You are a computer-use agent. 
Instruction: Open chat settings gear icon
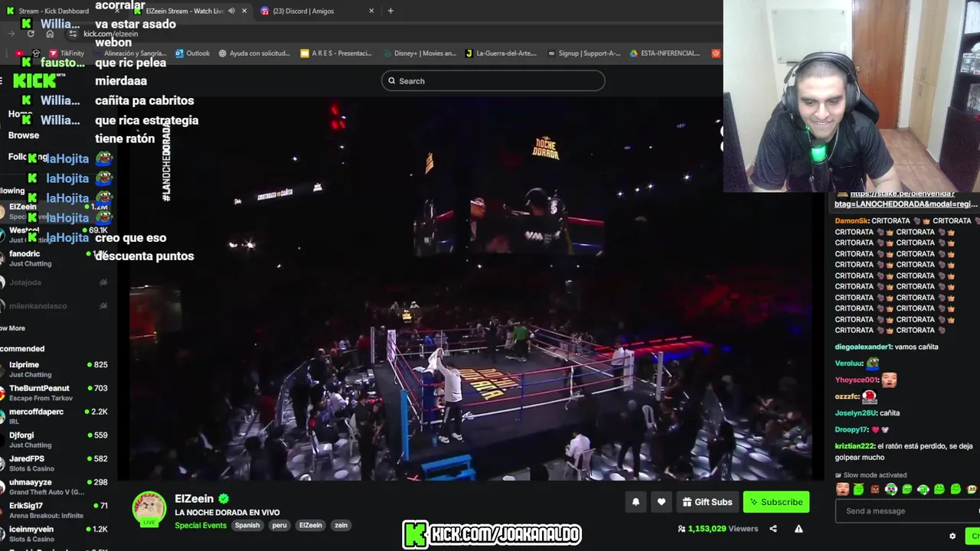click(952, 536)
